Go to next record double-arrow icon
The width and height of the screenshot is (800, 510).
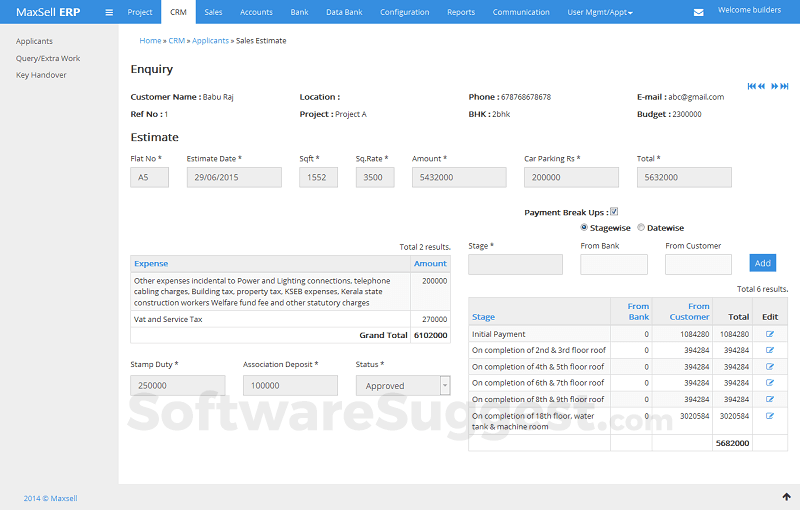pos(774,86)
